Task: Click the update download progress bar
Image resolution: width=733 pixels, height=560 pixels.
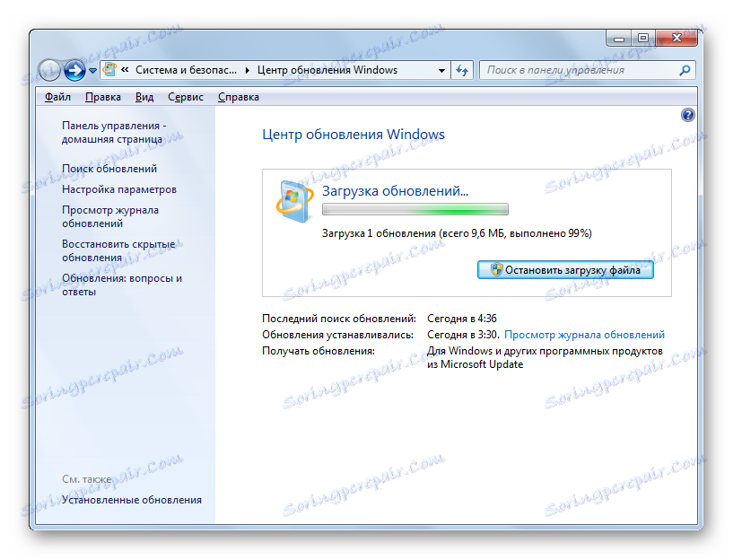Action: tap(415, 209)
